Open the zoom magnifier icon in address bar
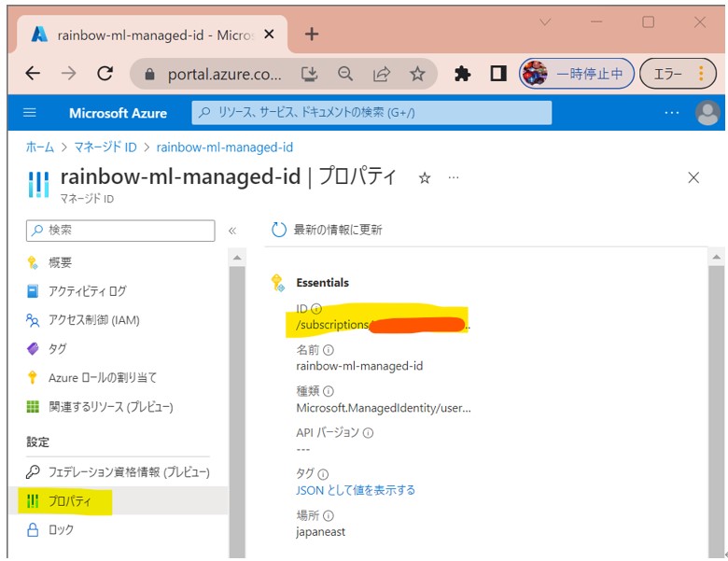728x561 pixels. click(x=345, y=74)
